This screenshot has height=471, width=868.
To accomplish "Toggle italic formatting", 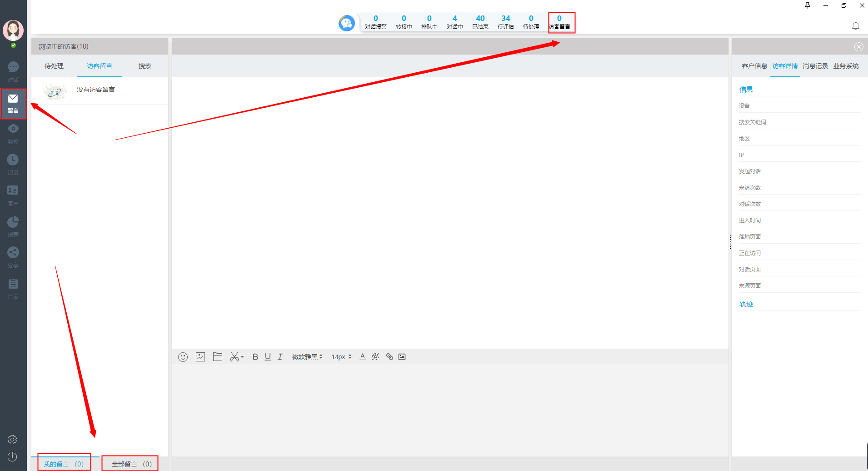I will tap(280, 357).
